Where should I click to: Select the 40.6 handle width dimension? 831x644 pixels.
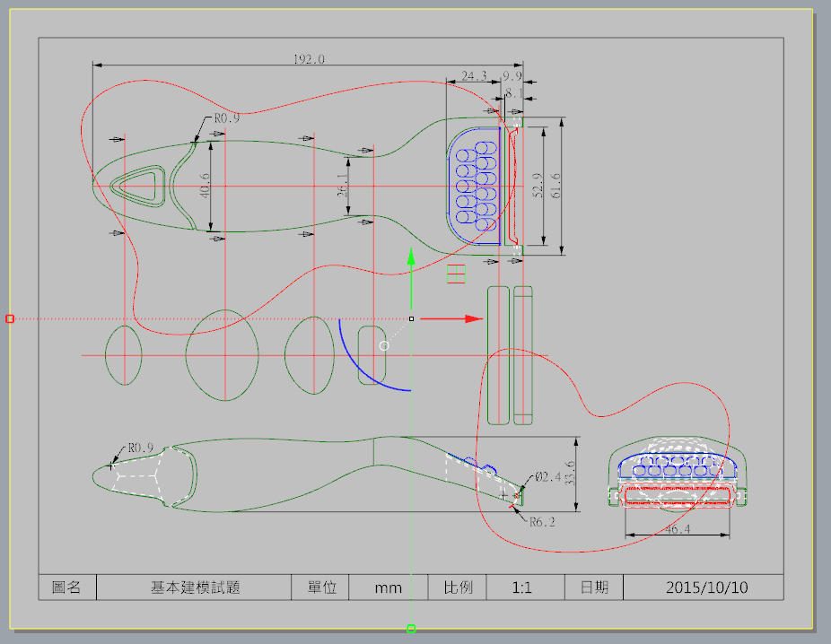[x=204, y=186]
